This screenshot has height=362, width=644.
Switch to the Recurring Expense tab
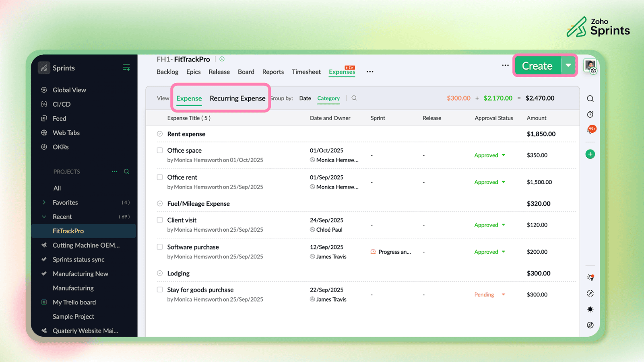click(237, 99)
